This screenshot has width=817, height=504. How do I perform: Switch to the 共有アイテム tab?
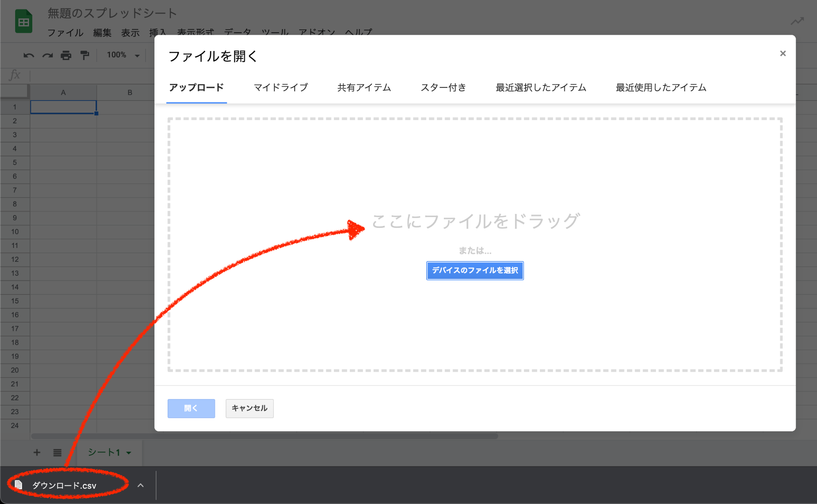[x=364, y=87]
